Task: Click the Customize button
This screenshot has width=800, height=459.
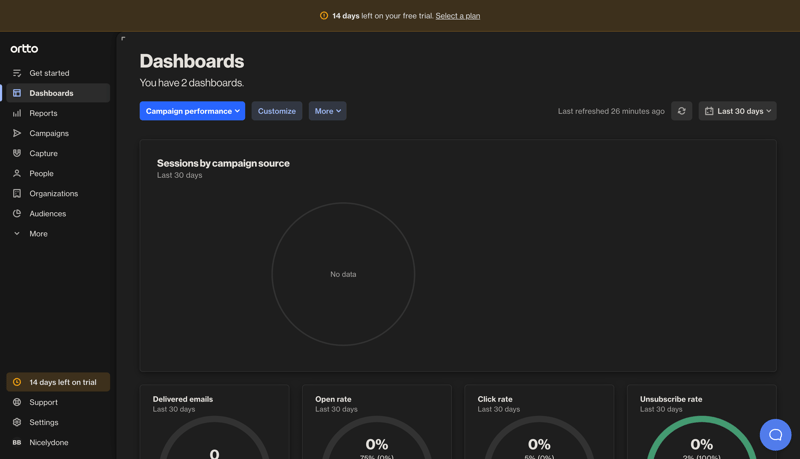Action: (277, 111)
